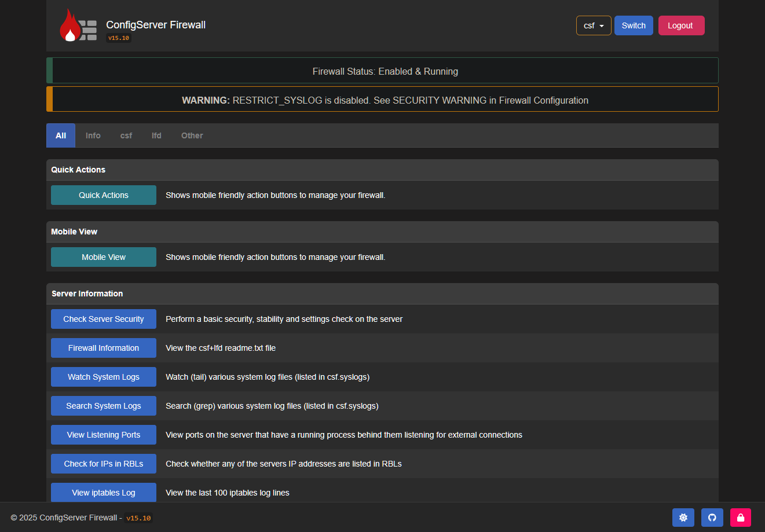Open the settings gear icon in footer

683,518
